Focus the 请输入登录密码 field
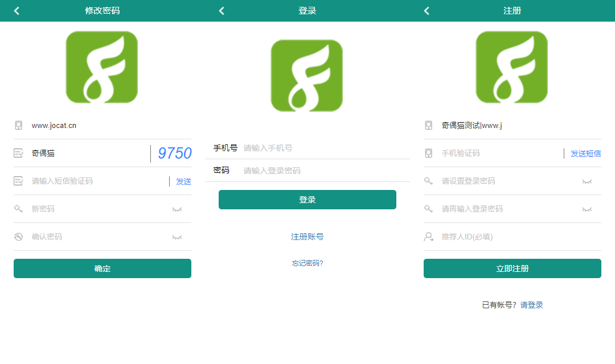 coord(326,171)
